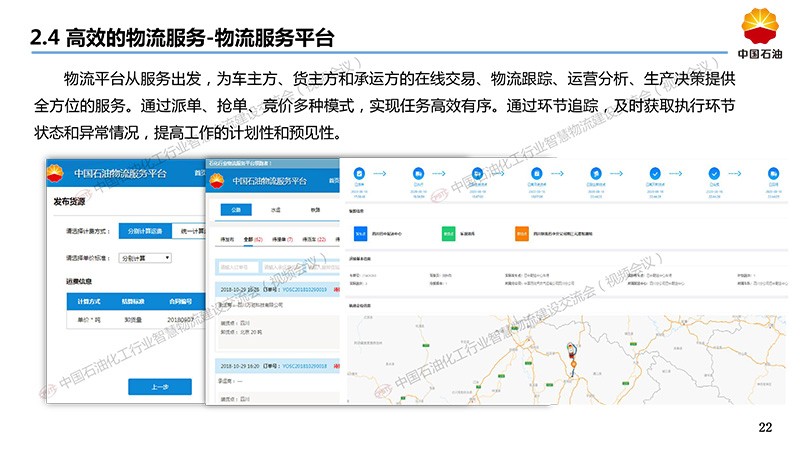This screenshot has width=800, height=450.
Task: Click the 结算标准 table header
Action: click(x=133, y=302)
